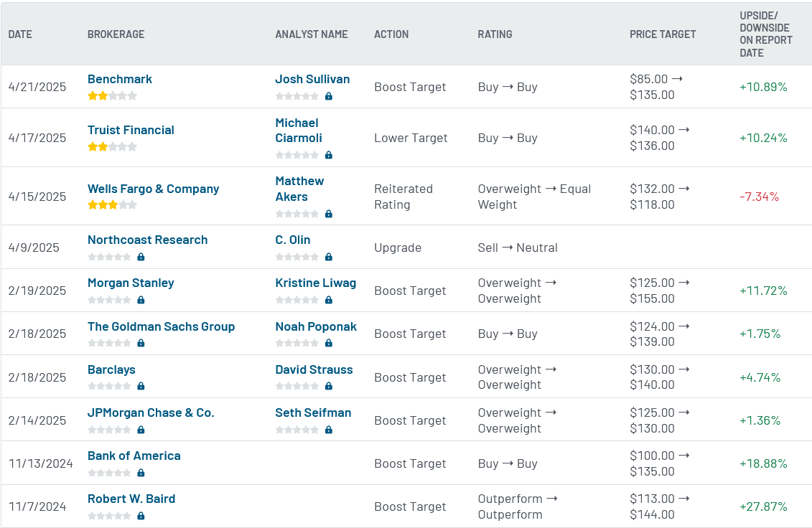Open Wells Fargo & Company brokerage page
The image size is (812, 528).
(154, 189)
